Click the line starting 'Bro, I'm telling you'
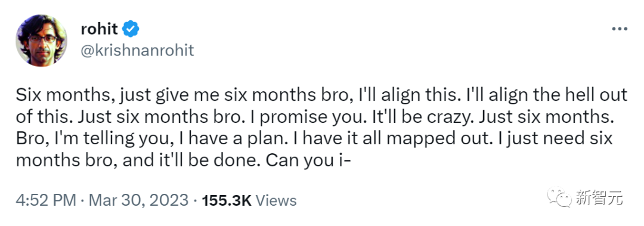 314,138
